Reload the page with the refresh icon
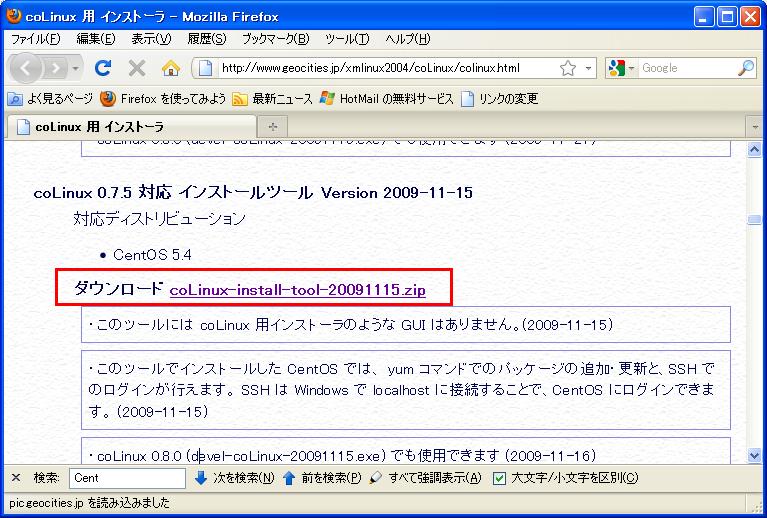The image size is (767, 518). coord(103,68)
